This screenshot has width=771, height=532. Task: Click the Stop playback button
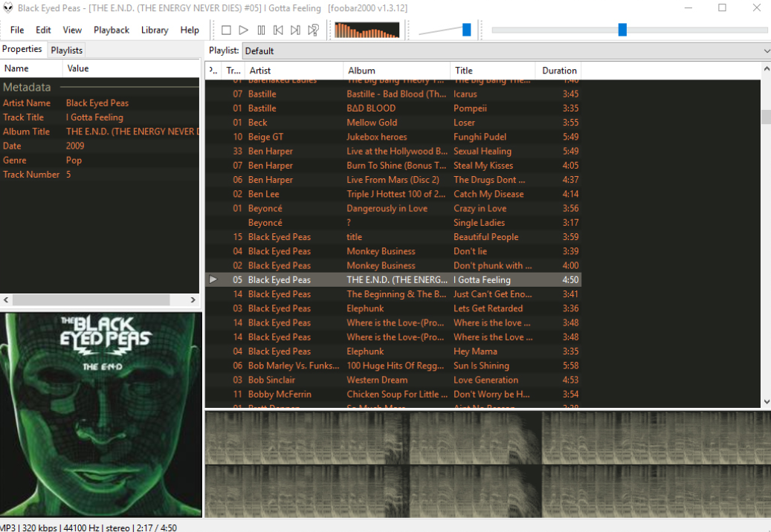[226, 30]
